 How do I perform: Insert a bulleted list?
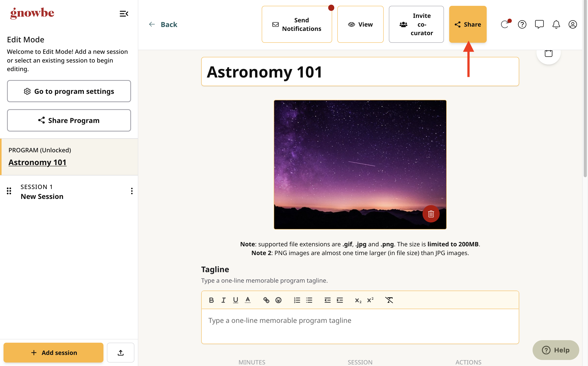point(309,300)
